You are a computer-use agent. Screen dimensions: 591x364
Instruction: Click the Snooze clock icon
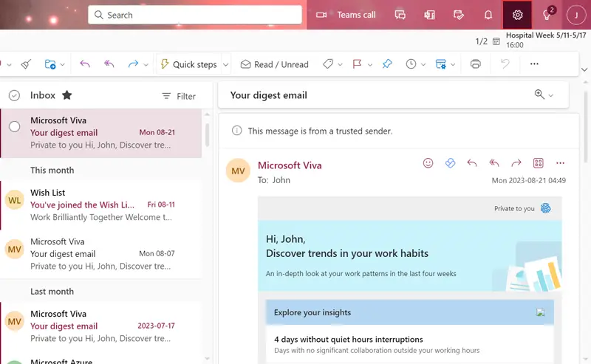(411, 64)
